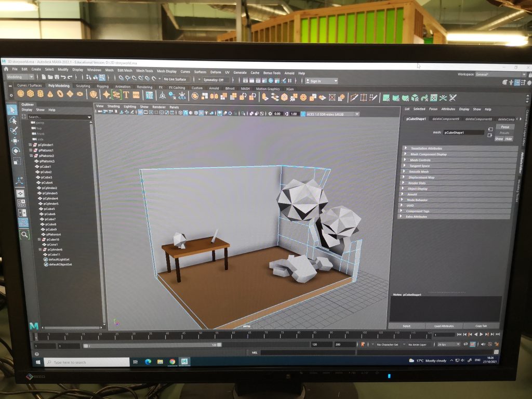Select the Rotate tool in toolbox
532x399 pixels.
tap(16, 151)
